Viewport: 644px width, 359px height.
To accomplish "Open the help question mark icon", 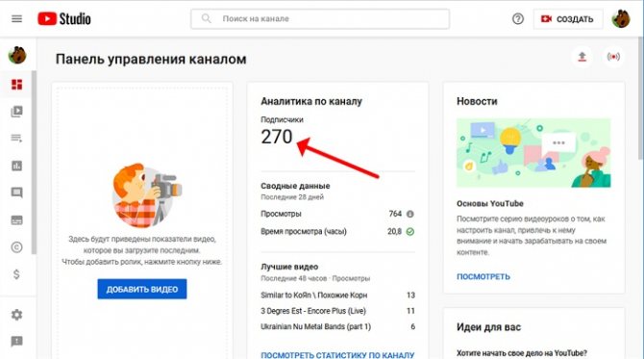I will 518,19.
